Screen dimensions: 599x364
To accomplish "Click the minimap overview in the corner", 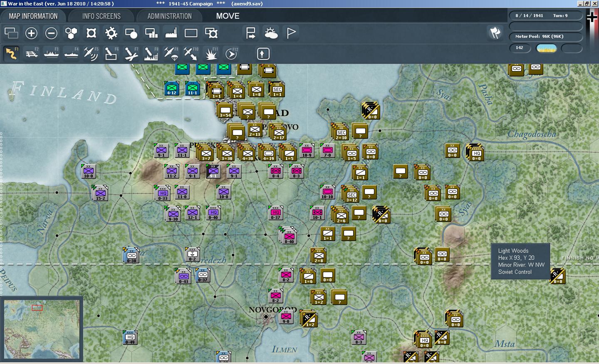I will click(x=42, y=329).
